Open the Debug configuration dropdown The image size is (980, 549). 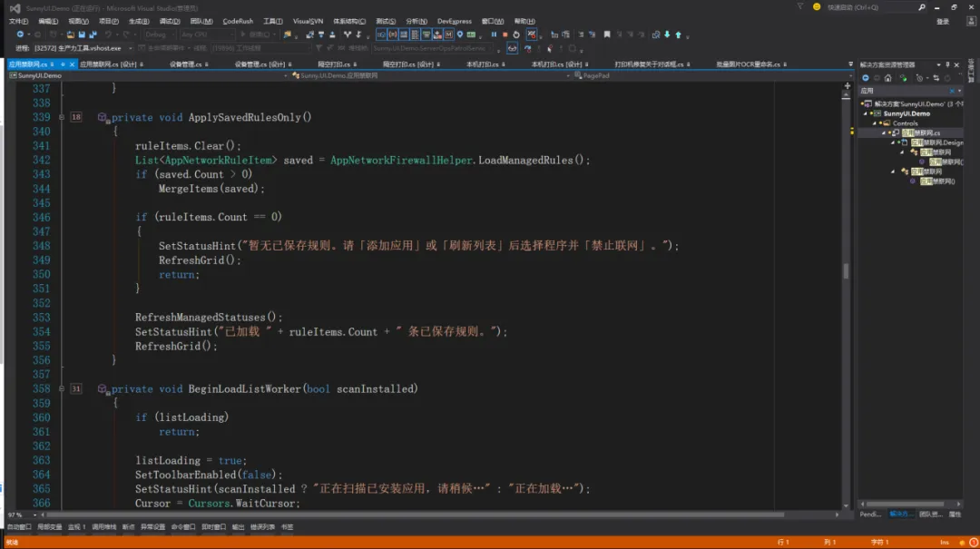pyautogui.click(x=159, y=34)
